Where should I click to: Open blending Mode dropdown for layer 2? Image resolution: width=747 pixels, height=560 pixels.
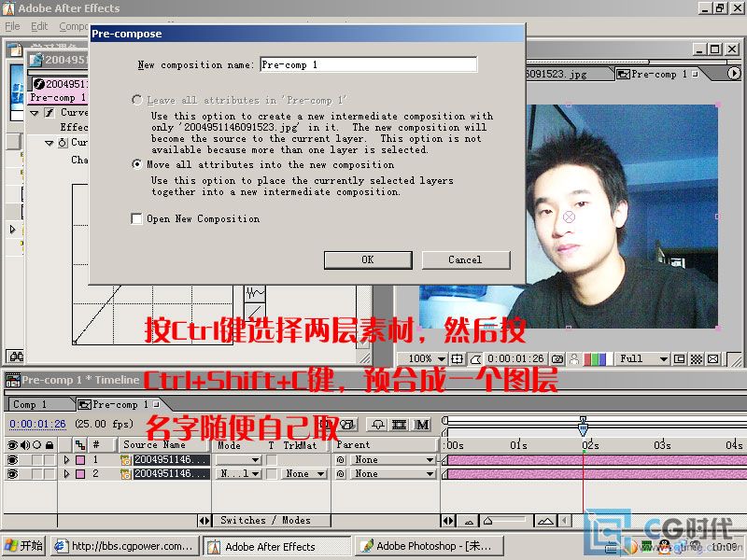239,474
